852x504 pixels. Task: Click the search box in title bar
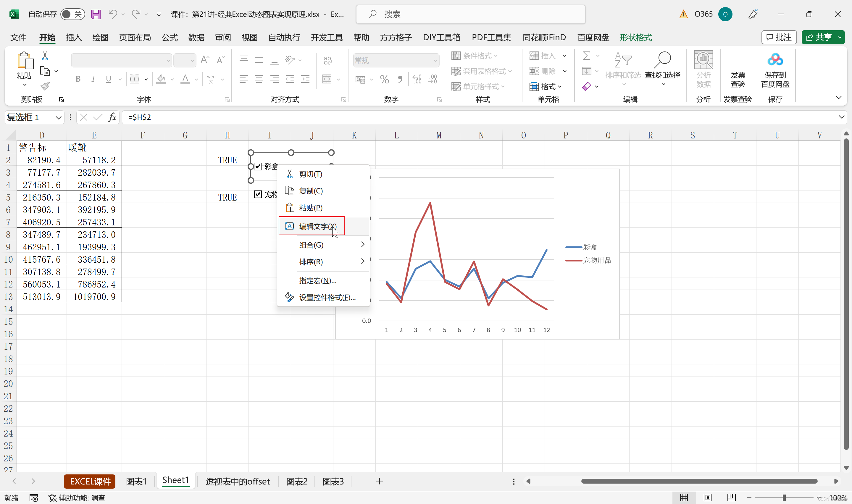point(471,14)
